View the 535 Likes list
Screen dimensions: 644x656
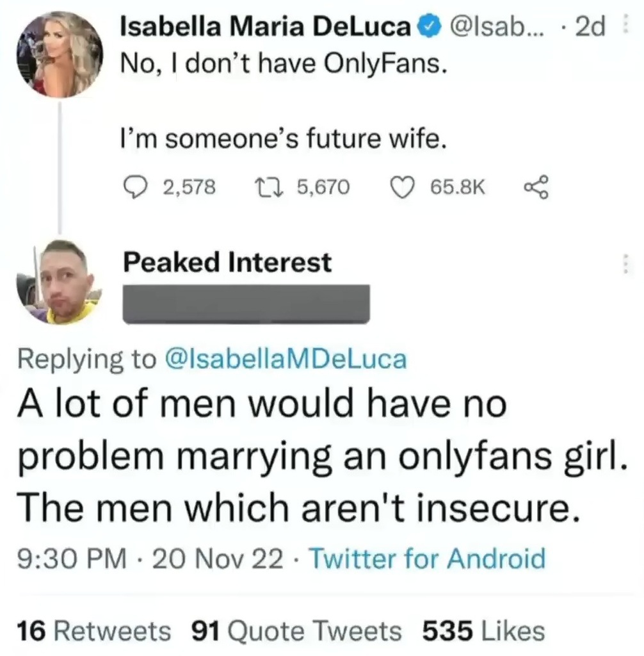[x=483, y=631]
